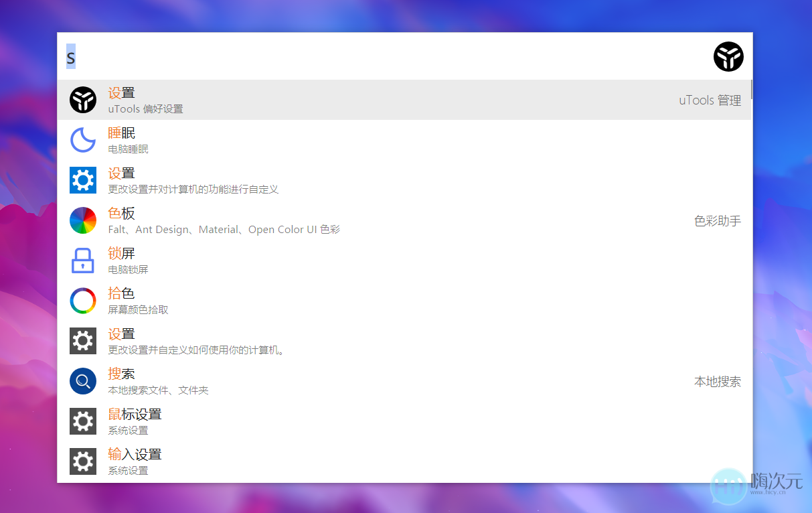
Task: Select the blue moon icon for 睡眠
Action: pos(82,139)
